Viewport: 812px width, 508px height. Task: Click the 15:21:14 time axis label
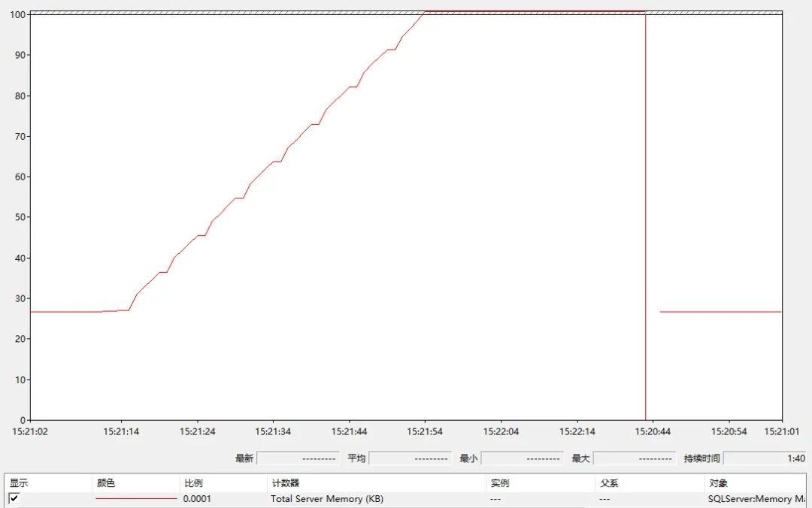click(121, 431)
